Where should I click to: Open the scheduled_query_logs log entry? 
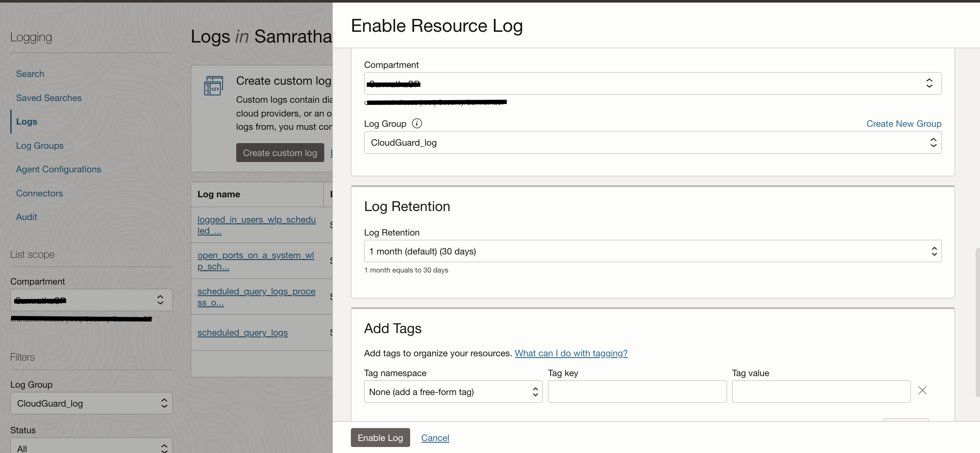242,333
